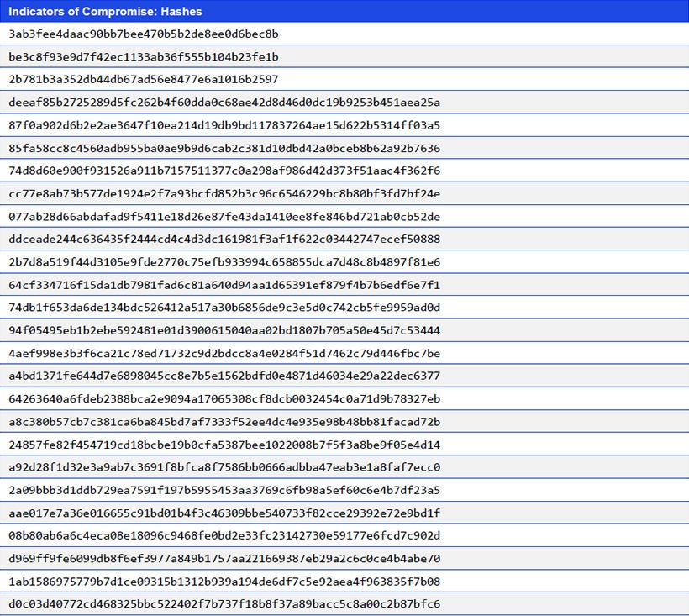Click the hash starting with 94f05495eb1b

tap(224, 330)
